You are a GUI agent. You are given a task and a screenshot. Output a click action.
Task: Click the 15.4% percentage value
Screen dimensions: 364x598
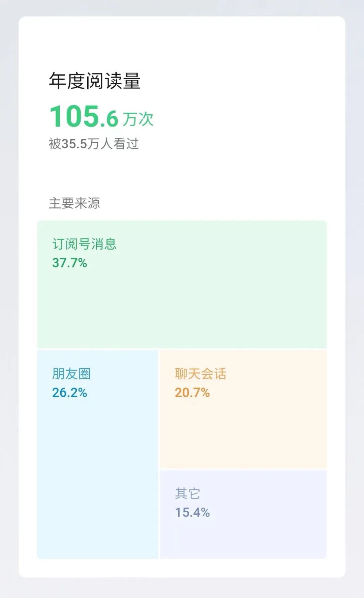point(192,513)
